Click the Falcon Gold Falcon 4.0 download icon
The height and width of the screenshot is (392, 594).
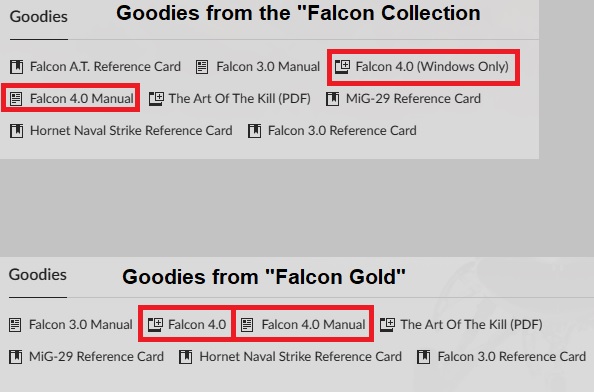click(x=155, y=325)
